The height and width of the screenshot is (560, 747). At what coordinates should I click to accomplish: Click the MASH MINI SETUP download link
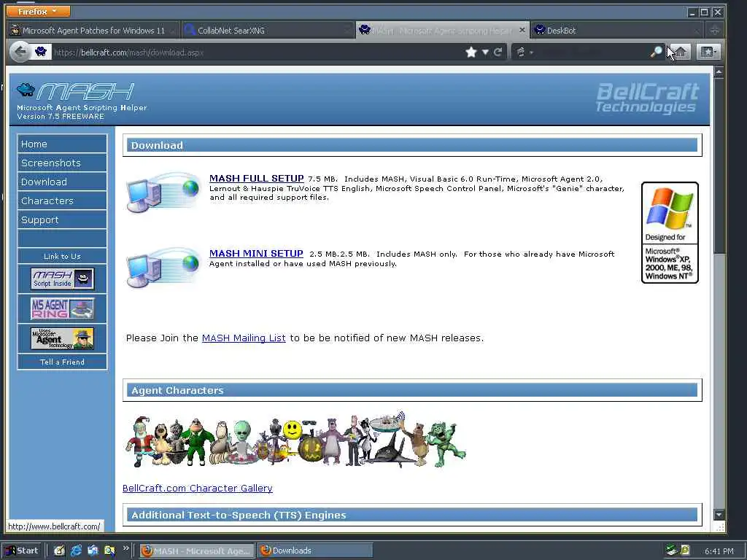(256, 253)
